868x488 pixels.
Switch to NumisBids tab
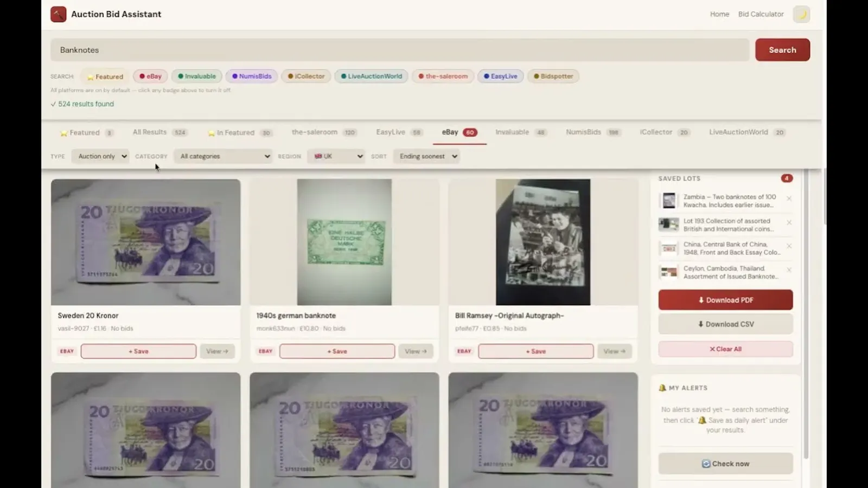pyautogui.click(x=593, y=132)
